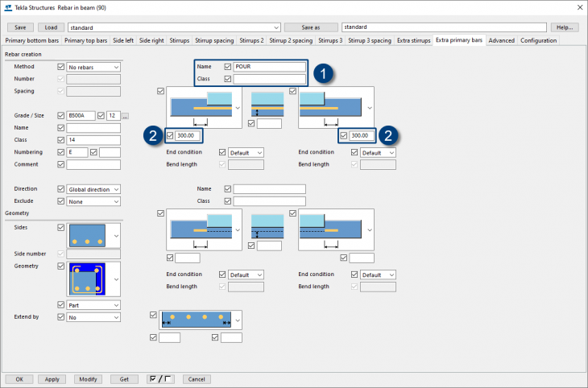Click the left 300.00 length input field
Screen dimensions: 588x388
(x=188, y=135)
